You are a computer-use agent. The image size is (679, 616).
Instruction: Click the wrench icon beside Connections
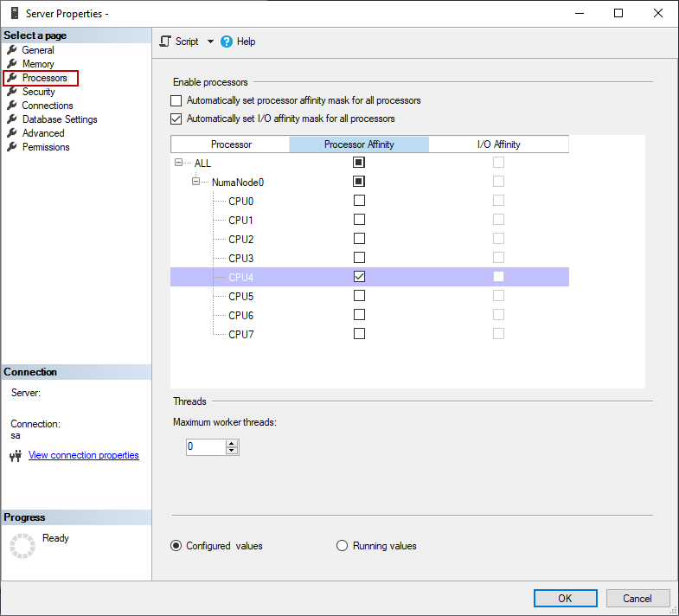click(12, 106)
